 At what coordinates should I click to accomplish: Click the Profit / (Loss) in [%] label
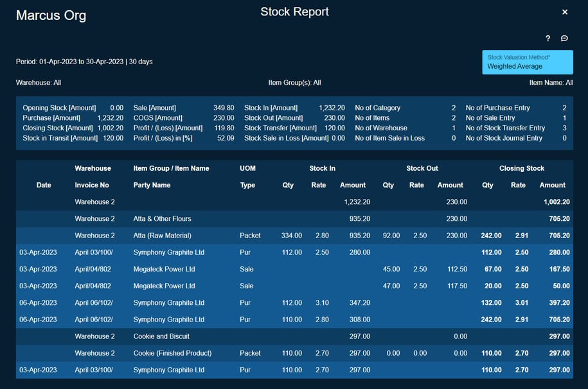tap(163, 138)
